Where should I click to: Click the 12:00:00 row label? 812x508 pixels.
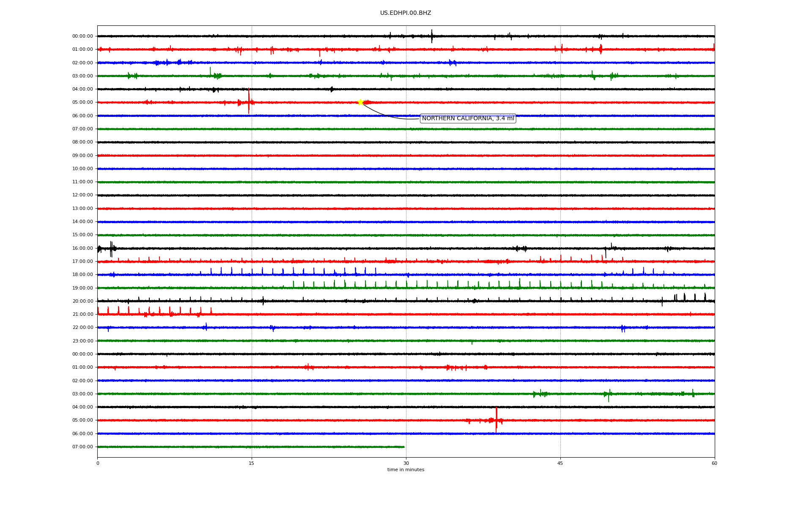(x=82, y=195)
